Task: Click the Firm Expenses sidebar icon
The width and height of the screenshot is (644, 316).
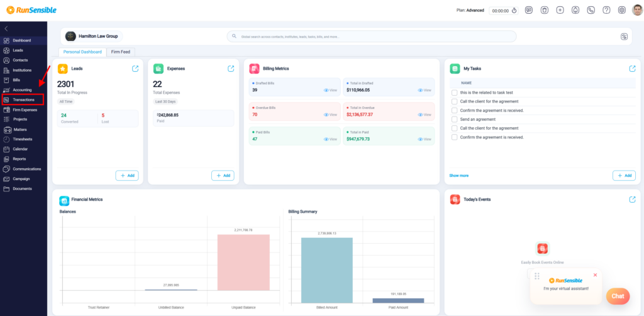Action: [x=6, y=110]
